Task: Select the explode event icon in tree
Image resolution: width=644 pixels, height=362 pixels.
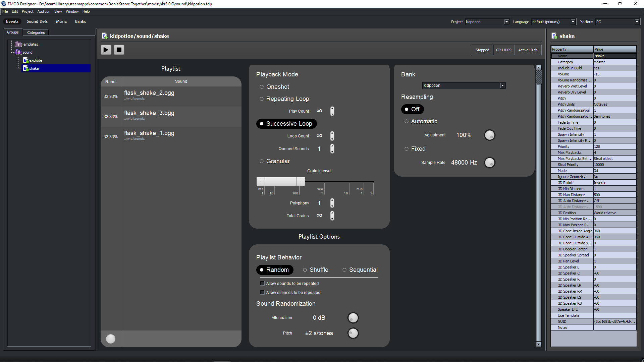Action: [x=25, y=60]
